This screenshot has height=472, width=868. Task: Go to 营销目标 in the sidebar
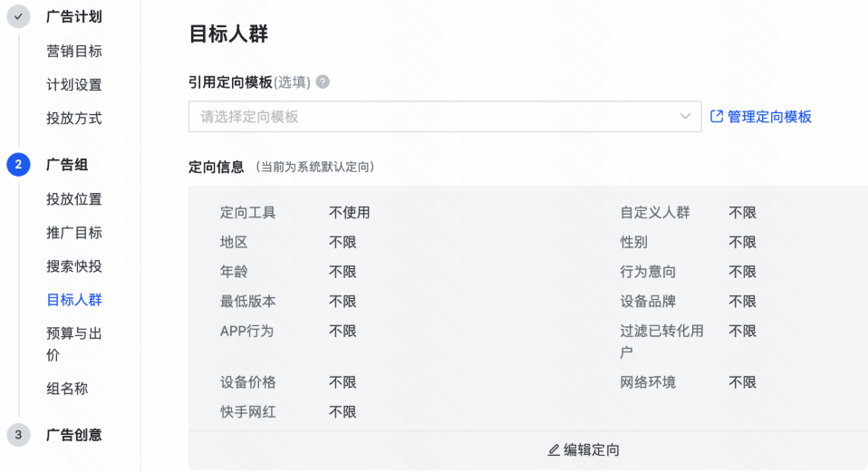pyautogui.click(x=74, y=52)
